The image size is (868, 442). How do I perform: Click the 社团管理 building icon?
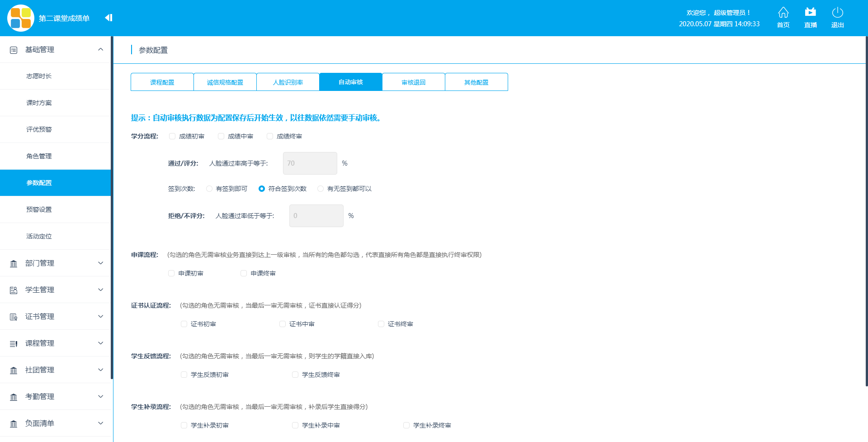point(14,370)
